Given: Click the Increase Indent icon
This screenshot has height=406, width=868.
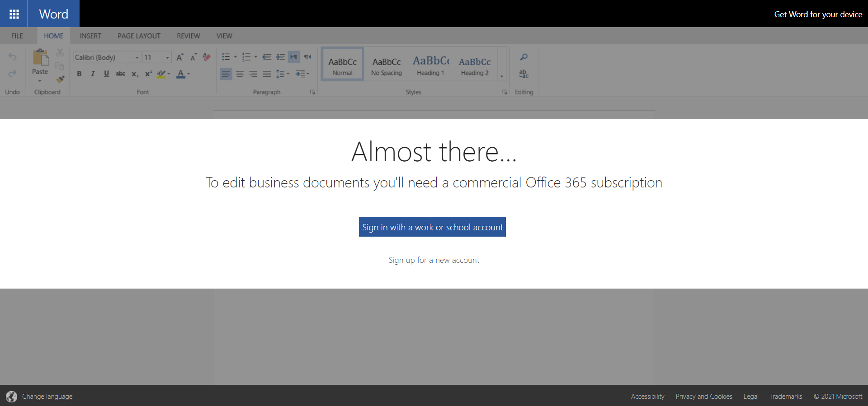Looking at the screenshot, I should tap(280, 57).
